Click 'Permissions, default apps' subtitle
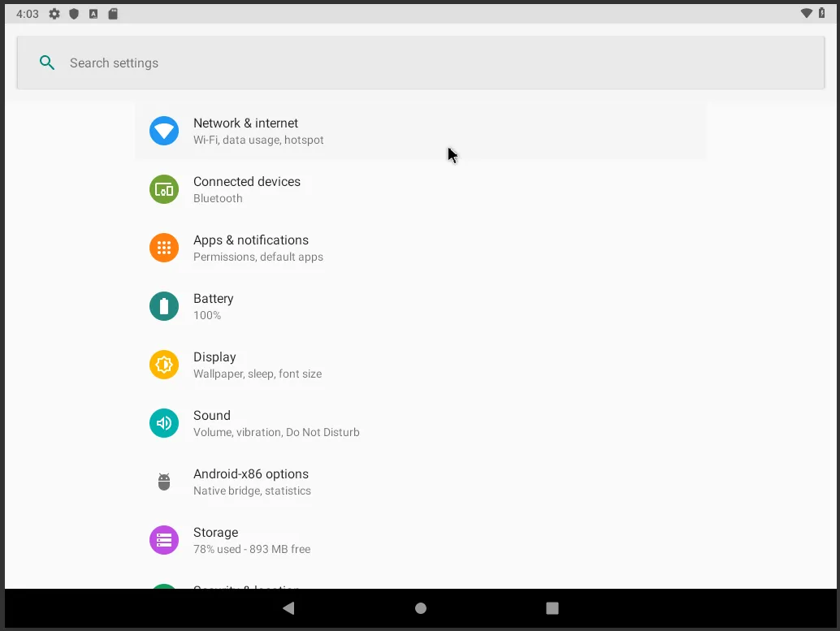This screenshot has height=631, width=840. pos(258,257)
